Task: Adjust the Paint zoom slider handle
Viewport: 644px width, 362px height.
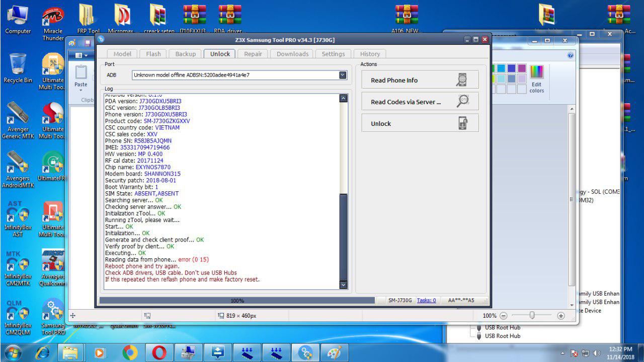Action: tap(532, 315)
